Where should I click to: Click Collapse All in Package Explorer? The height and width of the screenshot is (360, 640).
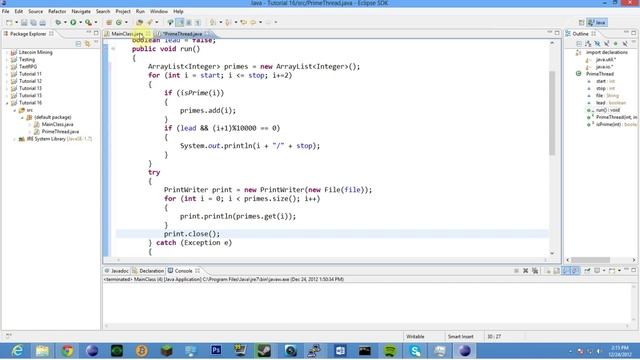(78, 44)
